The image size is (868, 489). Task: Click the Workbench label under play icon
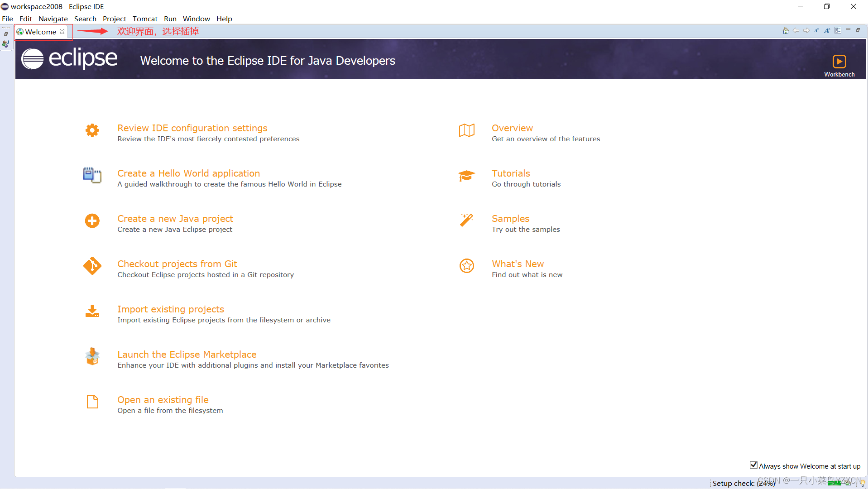pos(839,75)
